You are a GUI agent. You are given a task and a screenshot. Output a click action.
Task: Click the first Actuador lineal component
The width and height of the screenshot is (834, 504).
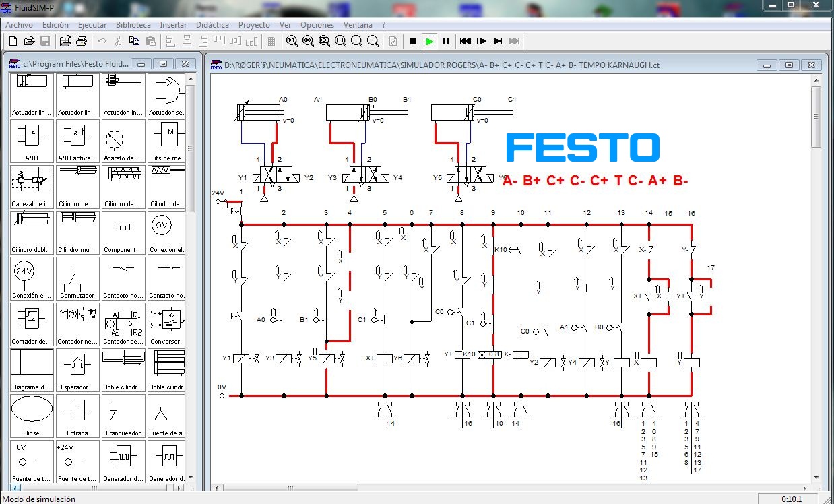[32, 95]
